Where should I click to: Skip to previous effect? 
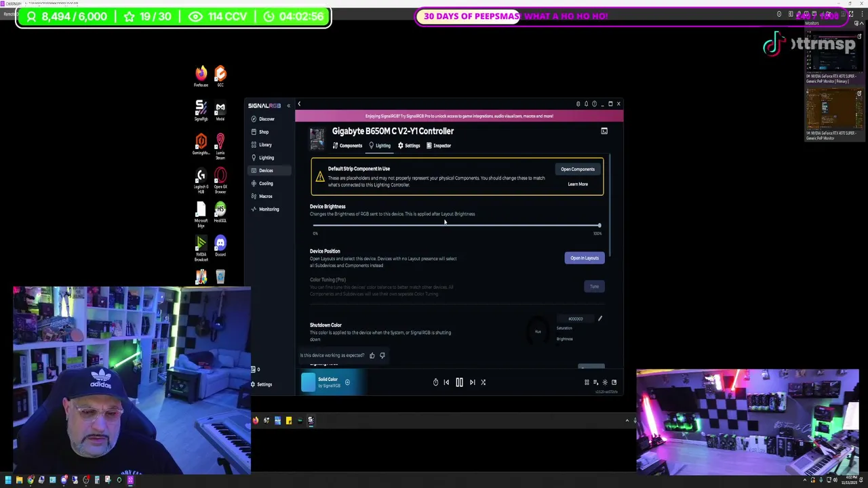coord(446,382)
